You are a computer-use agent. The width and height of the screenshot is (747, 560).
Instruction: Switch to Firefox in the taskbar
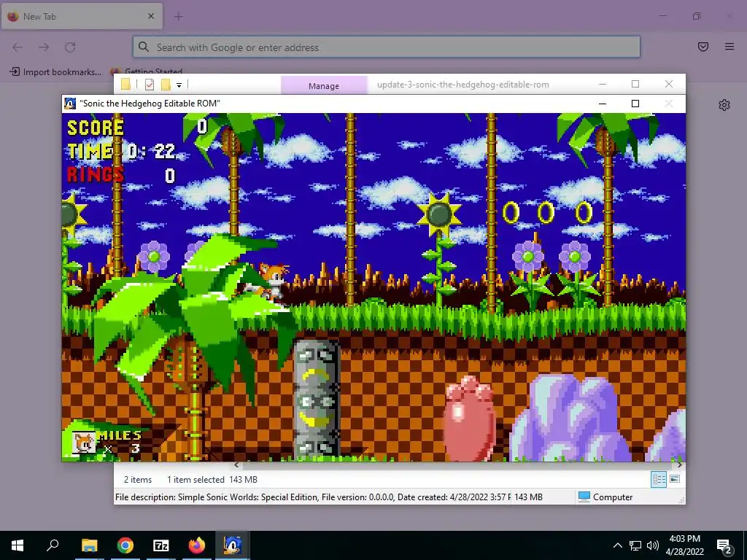pos(196,545)
